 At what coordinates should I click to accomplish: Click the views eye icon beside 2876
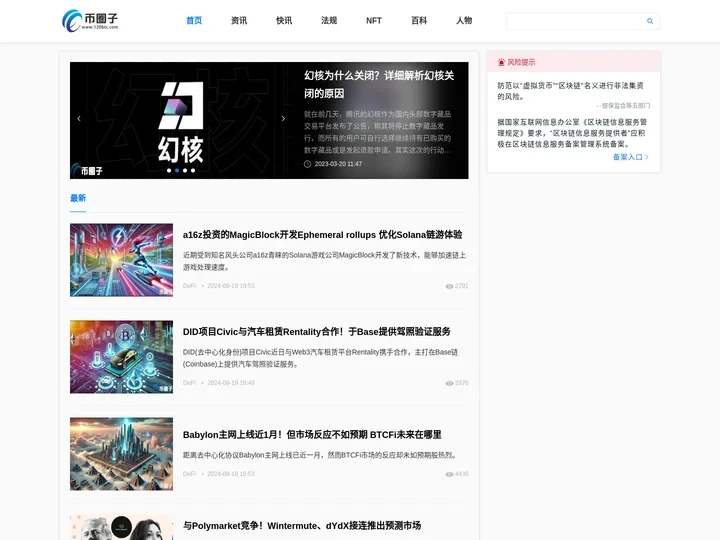coord(449,383)
